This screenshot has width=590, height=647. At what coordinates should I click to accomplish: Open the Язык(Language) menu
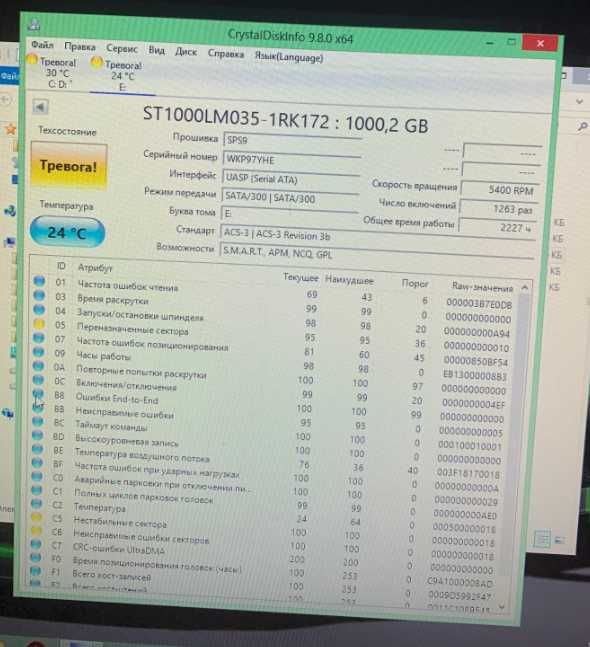click(x=289, y=57)
